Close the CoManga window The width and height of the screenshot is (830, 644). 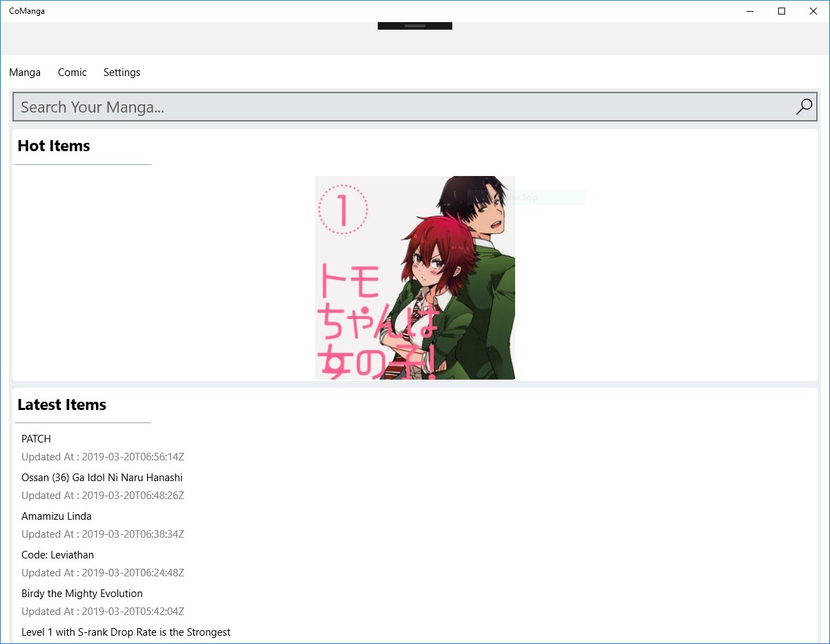pos(813,11)
